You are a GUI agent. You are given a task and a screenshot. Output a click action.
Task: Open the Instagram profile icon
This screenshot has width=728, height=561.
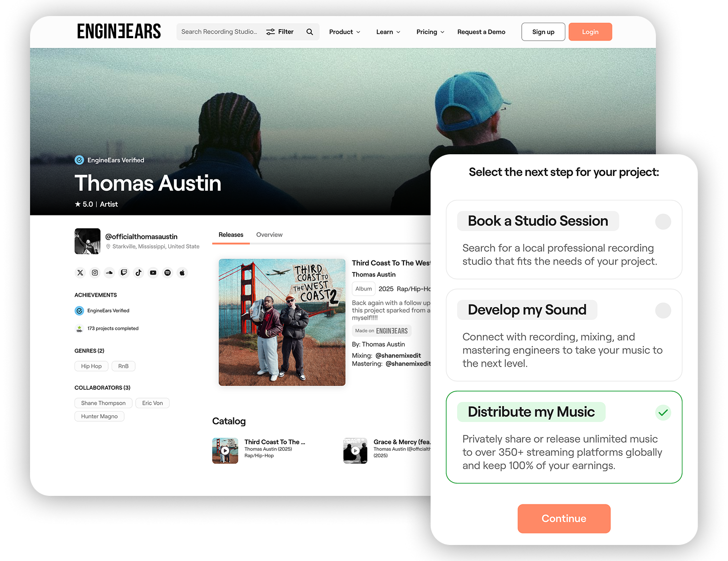(95, 272)
